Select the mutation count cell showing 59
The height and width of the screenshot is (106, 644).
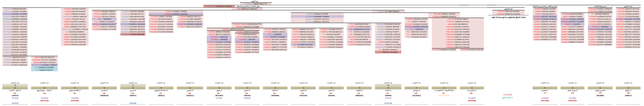pos(44,88)
